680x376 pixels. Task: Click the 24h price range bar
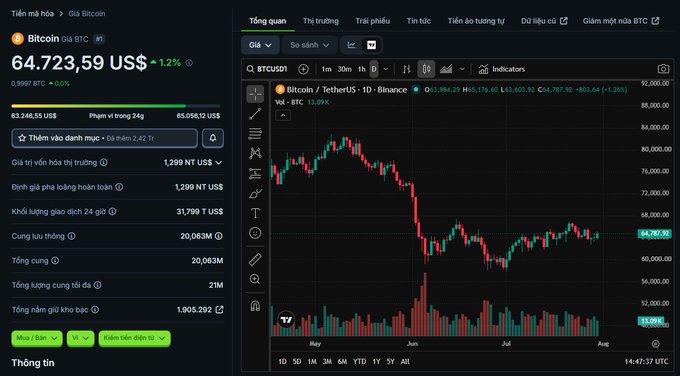(116, 106)
